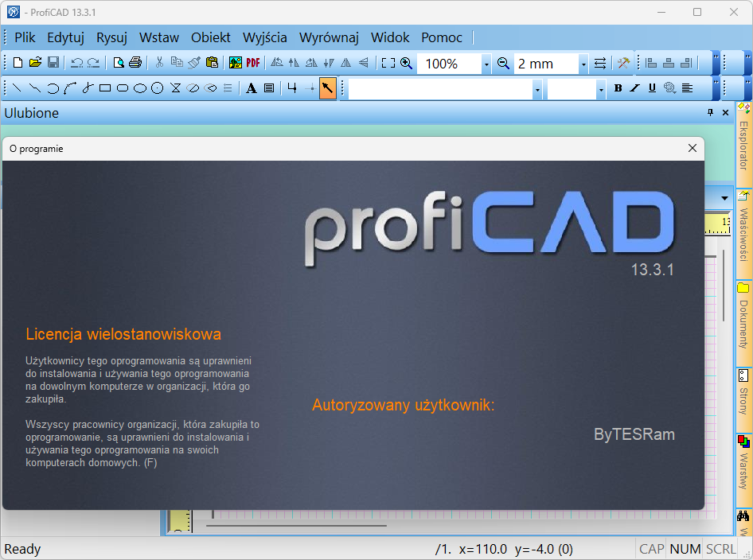Image resolution: width=753 pixels, height=560 pixels.
Task: Open the Wyjścia menu
Action: pos(264,37)
